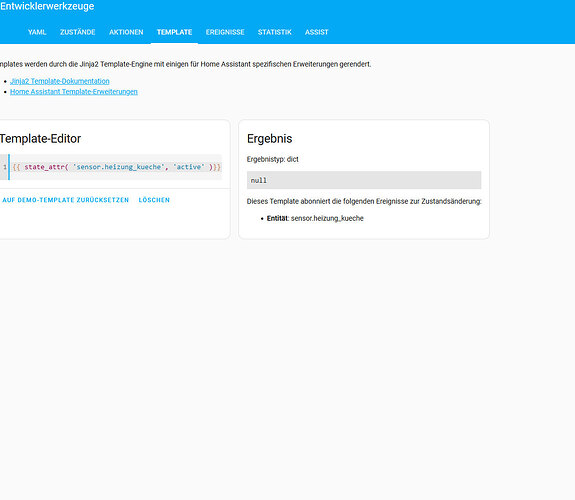Switch to the ZUSTÄNDE tab
The height and width of the screenshot is (500, 575).
tap(78, 32)
